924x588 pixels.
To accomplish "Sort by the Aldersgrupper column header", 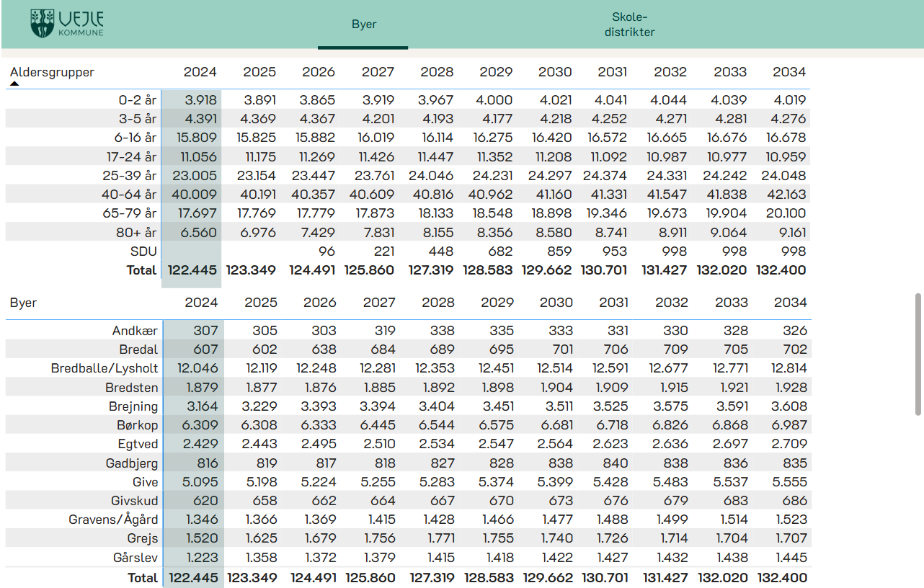I will click(52, 72).
